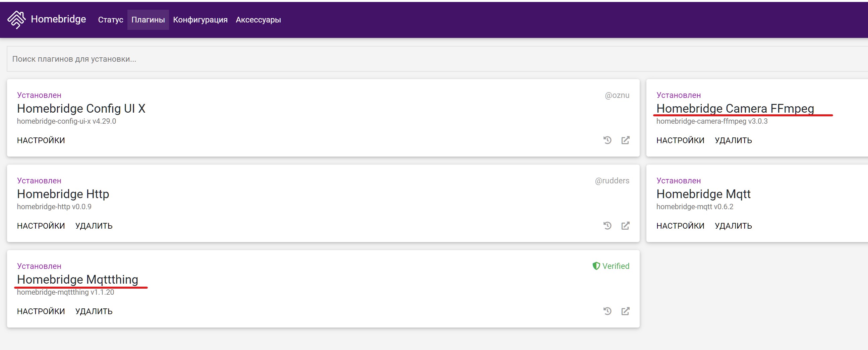Switch to the Аксессуары tab
The image size is (868, 350).
[258, 20]
